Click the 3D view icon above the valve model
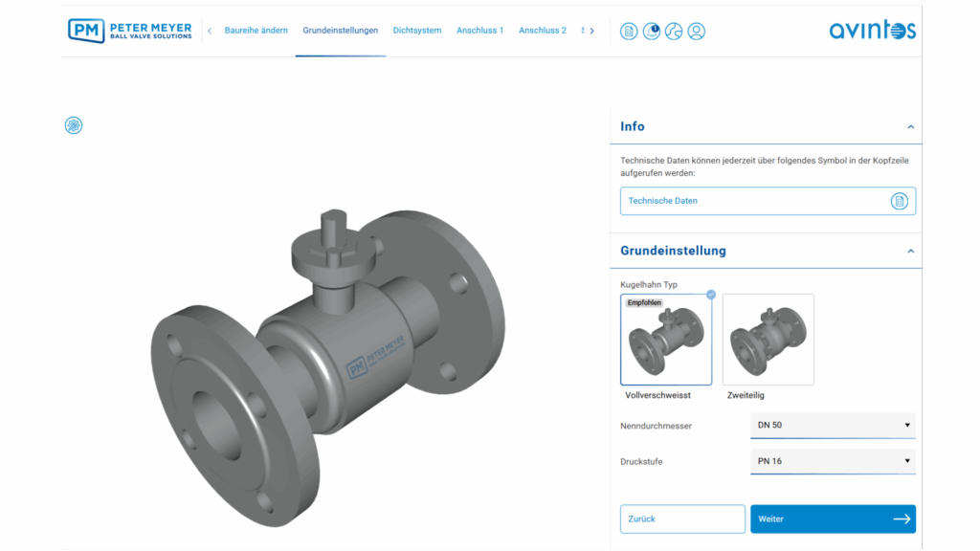980x551 pixels. coord(74,125)
